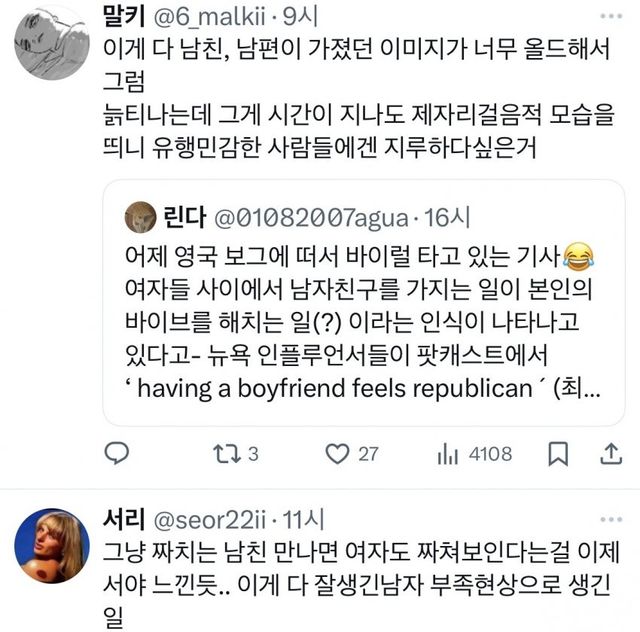
Task: Click the reply speech bubble icon
Action: (x=117, y=454)
